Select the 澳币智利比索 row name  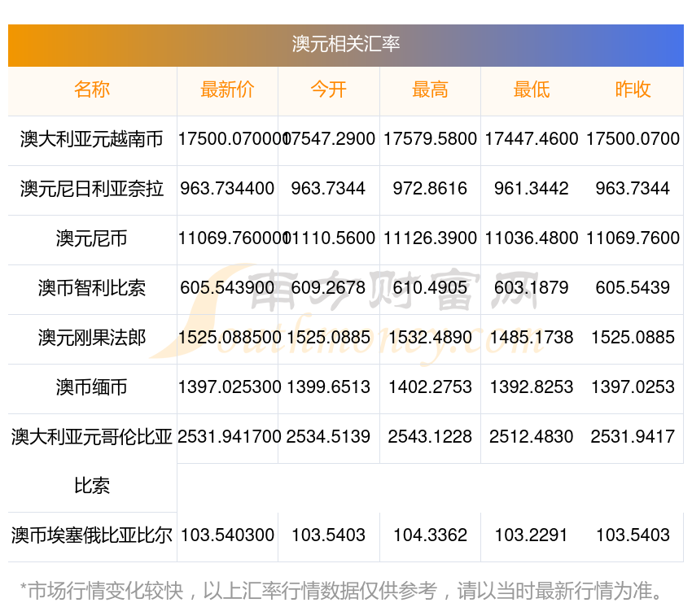tap(92, 288)
